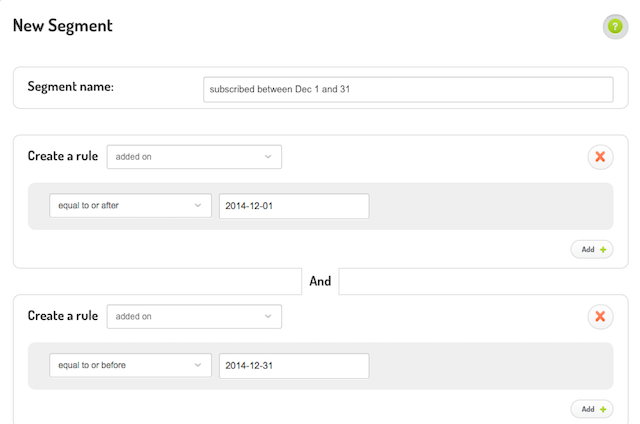Expand the 'equal to or before' condition dropdown
Screen dimensions: 640x424
pos(131,365)
